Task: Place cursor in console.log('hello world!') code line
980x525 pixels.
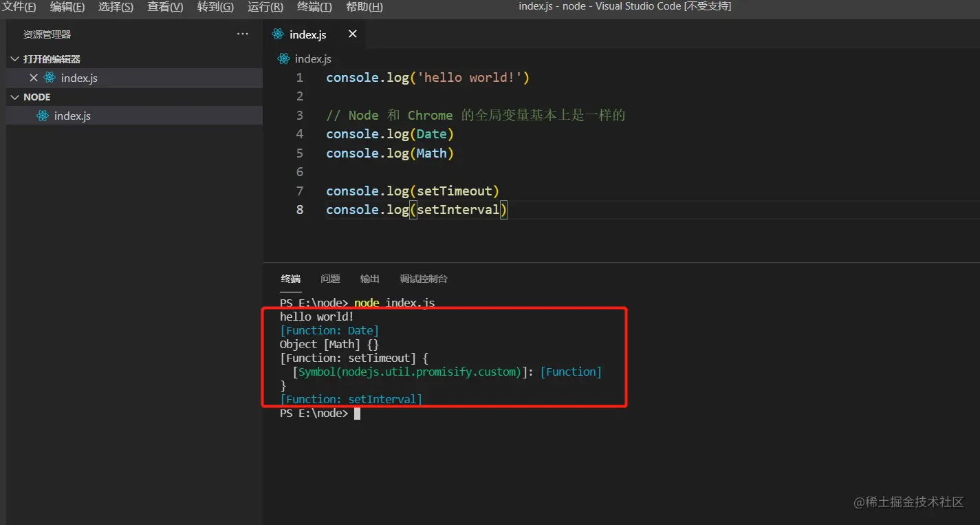Action: pos(428,78)
